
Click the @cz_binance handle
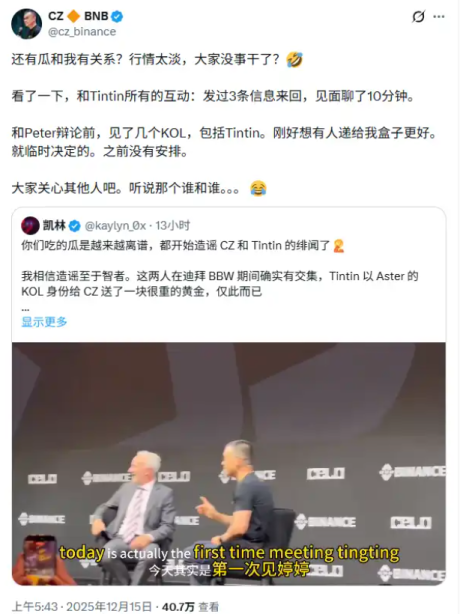click(82, 32)
